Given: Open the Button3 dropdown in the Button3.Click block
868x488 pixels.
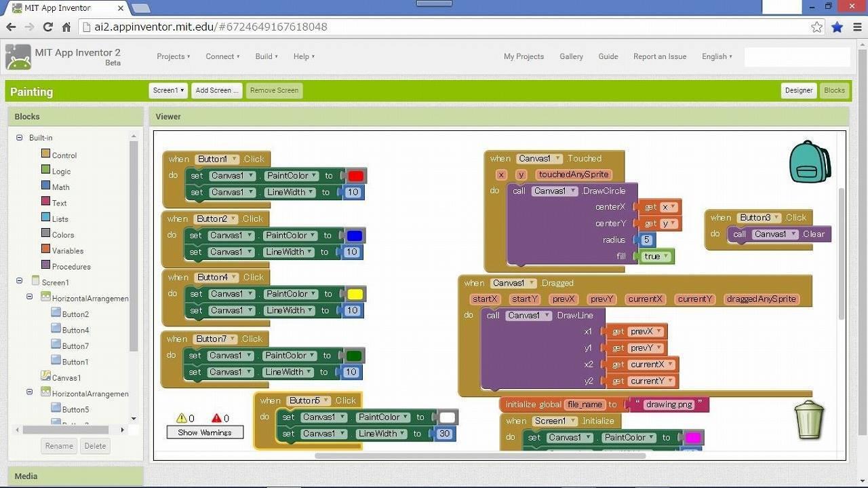Looking at the screenshot, I should [x=759, y=218].
